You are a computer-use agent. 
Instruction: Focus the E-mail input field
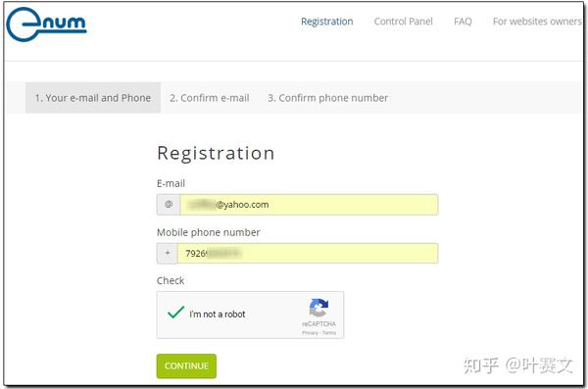[x=309, y=205]
